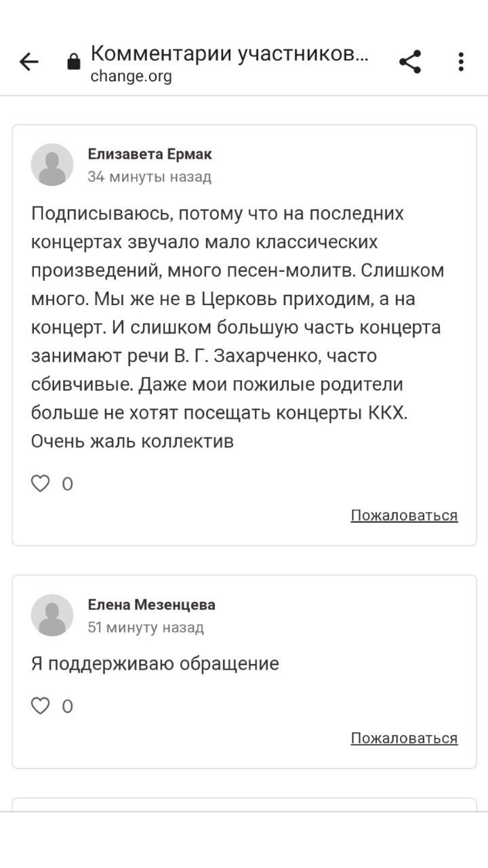
Task: Click Елизавета Ермак's profile avatar
Action: (52, 165)
